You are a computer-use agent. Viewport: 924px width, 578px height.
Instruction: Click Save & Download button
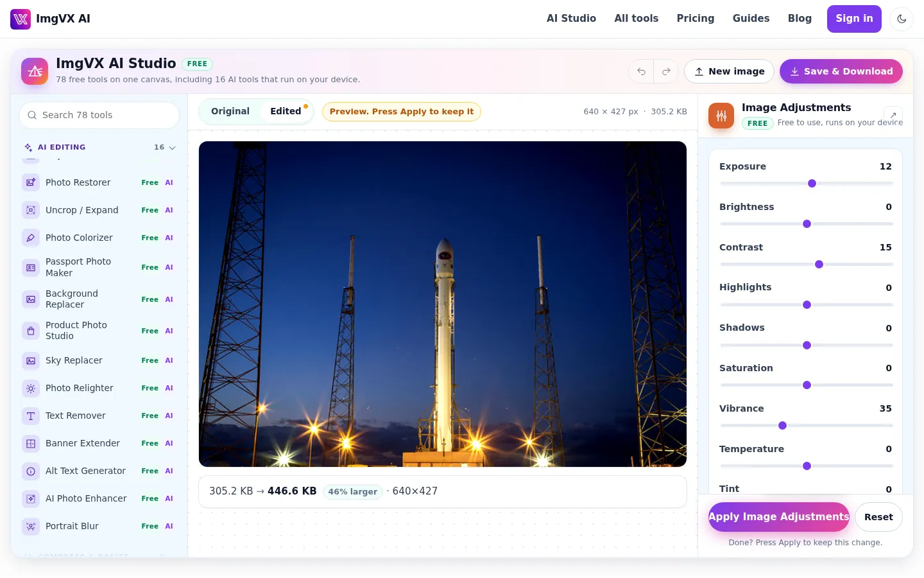(841, 71)
